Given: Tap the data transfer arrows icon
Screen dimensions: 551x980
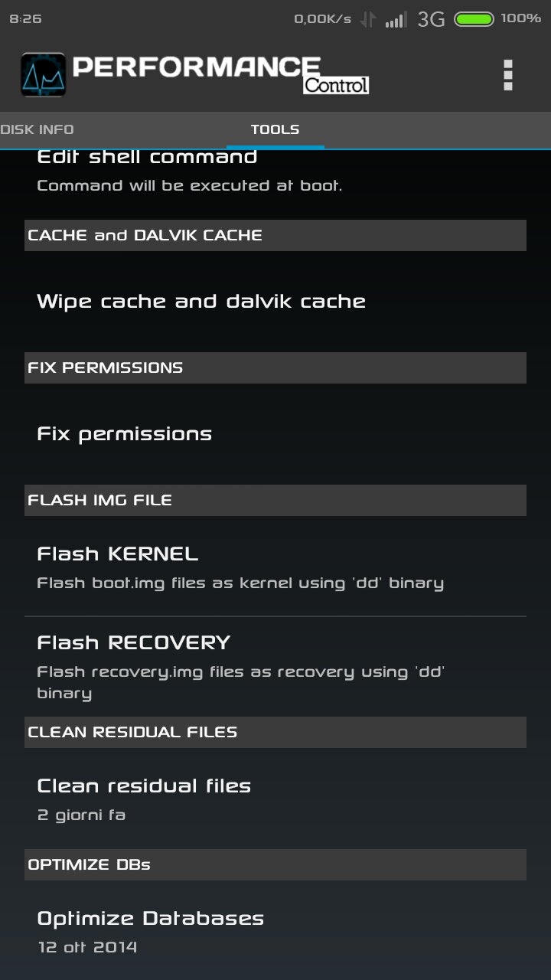Looking at the screenshot, I should point(368,19).
